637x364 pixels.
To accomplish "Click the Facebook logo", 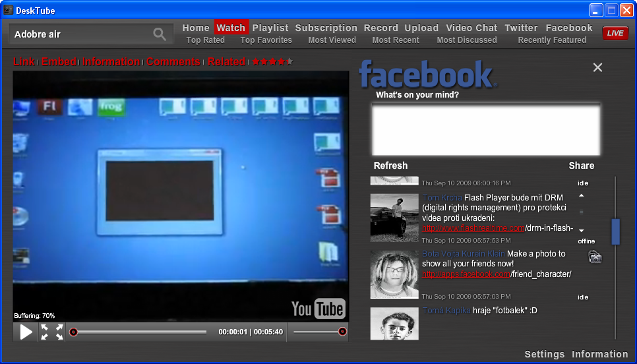I will [427, 74].
